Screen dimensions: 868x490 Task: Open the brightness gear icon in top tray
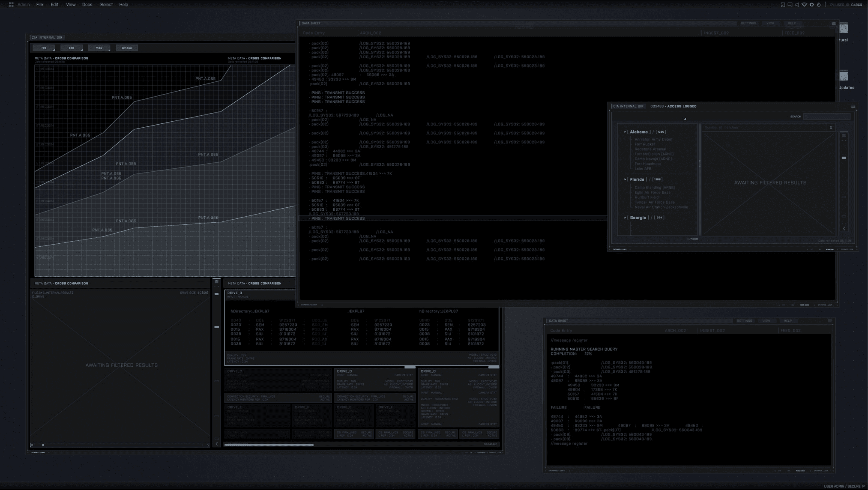(x=812, y=5)
